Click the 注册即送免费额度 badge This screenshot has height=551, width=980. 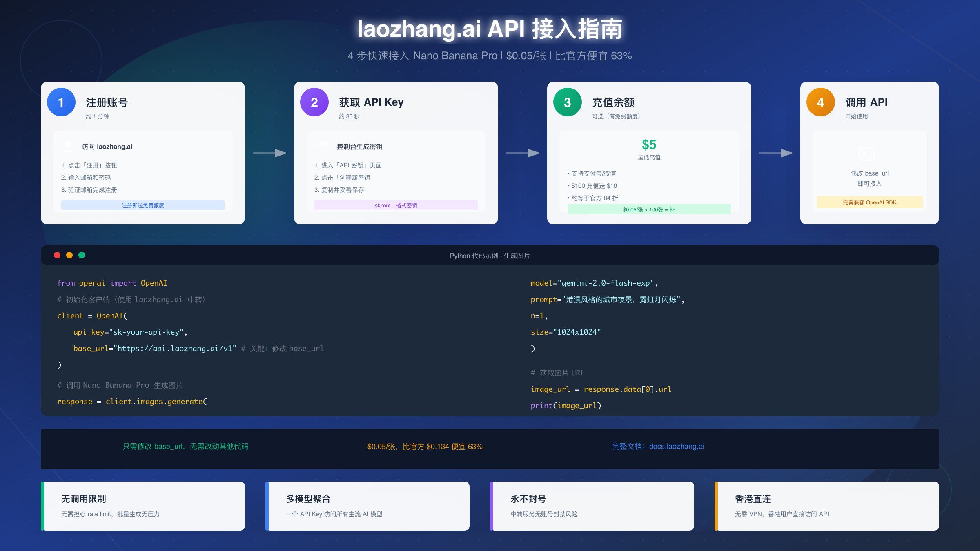point(143,205)
